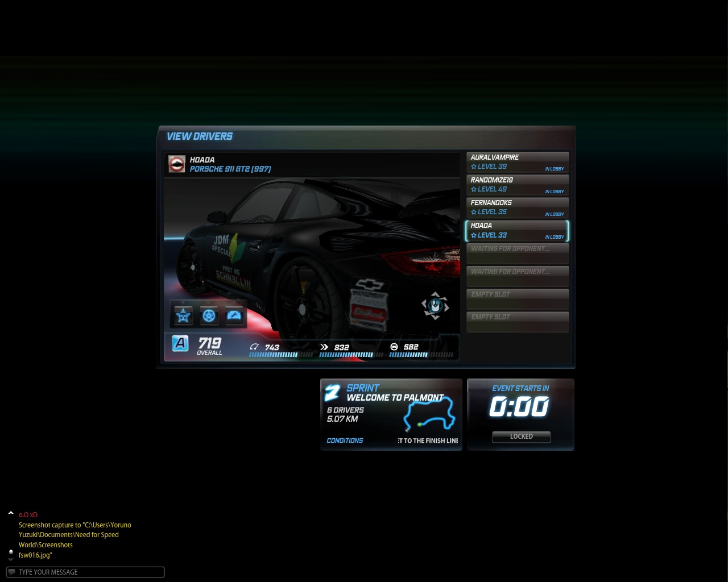The image size is (728, 582).
Task: Click the class A rating badge
Action: tap(180, 343)
